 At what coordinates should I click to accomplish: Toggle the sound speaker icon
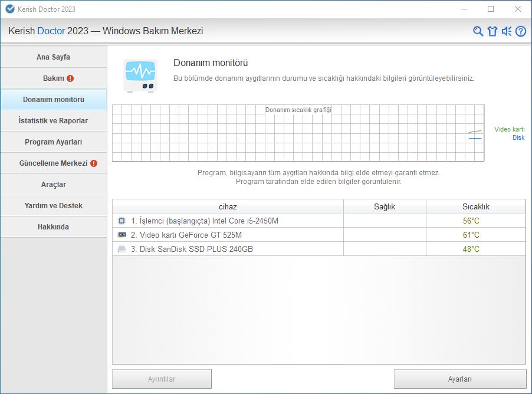point(507,31)
